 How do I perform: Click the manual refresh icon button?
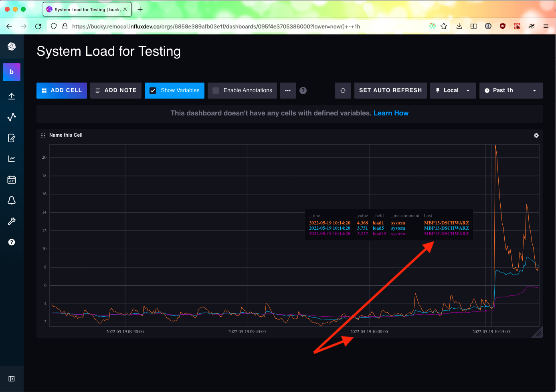(x=343, y=91)
